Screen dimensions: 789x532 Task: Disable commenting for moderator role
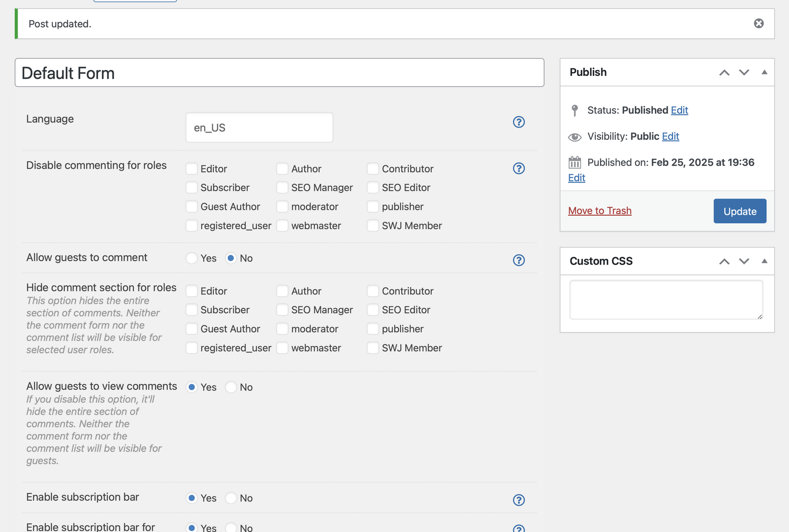[x=282, y=207]
